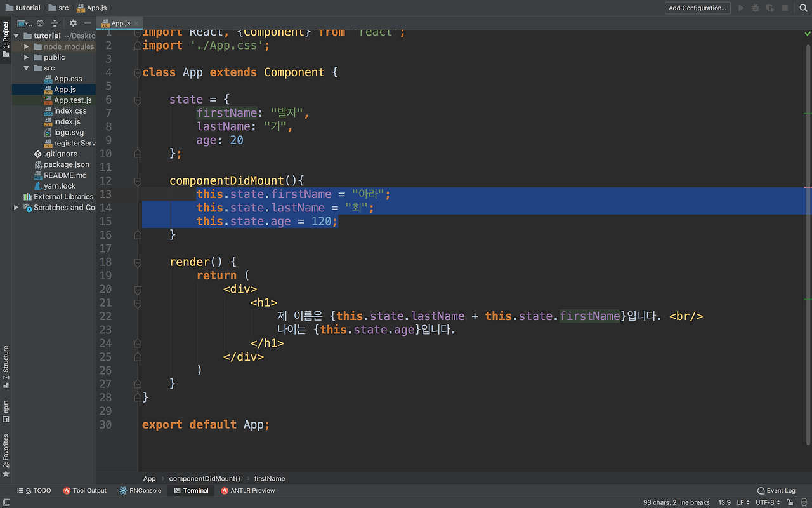Click componentDidMount() in the bottom breadcrumb
Image resolution: width=812 pixels, height=508 pixels.
205,478
